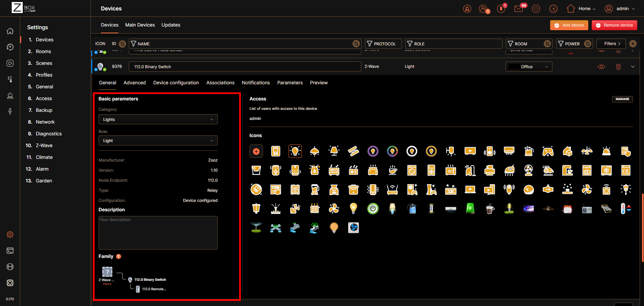Click the MANAGE access button
This screenshot has height=306, width=644.
pos(622,99)
